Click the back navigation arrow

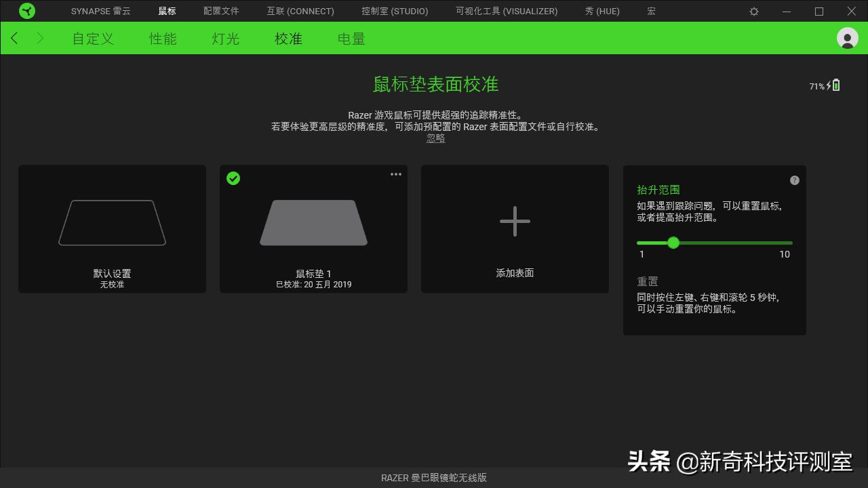14,38
